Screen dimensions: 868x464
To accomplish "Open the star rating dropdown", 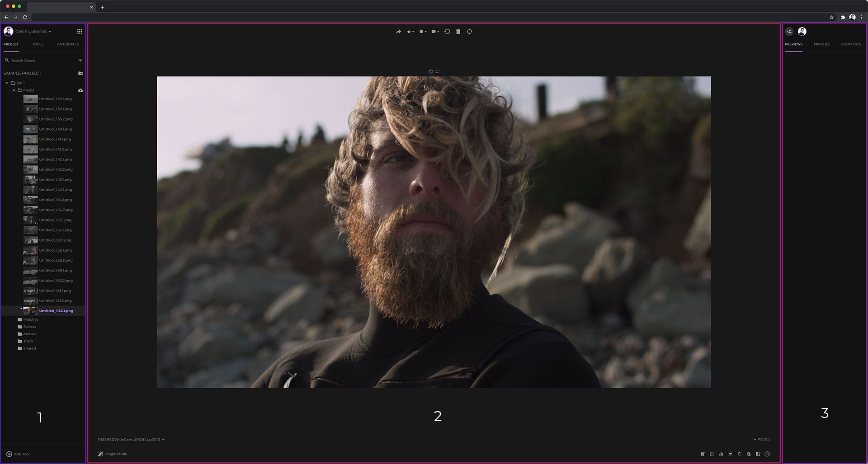I will [x=410, y=32].
